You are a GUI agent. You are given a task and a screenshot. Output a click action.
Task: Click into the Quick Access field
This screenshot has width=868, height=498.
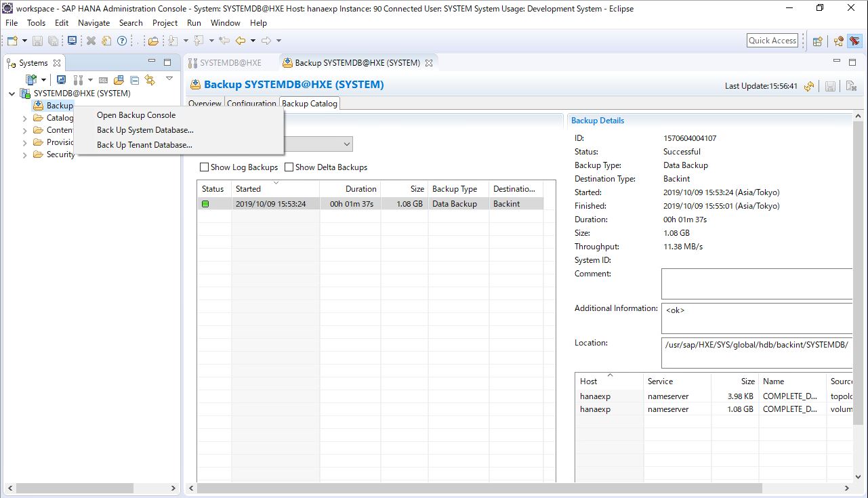(x=772, y=41)
